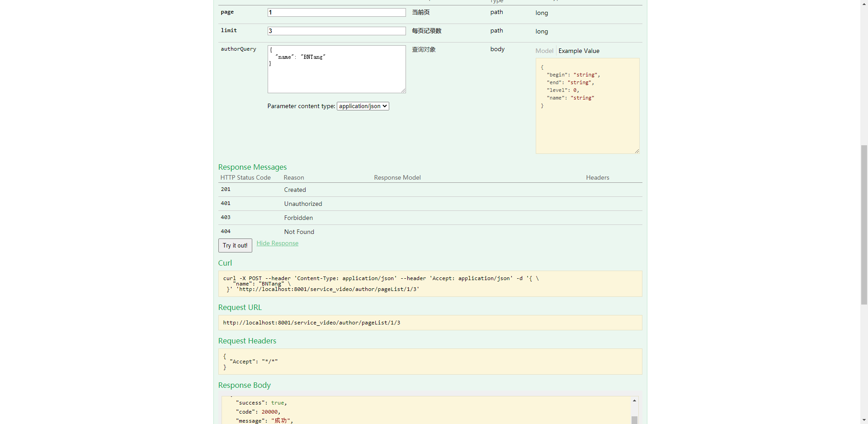Click the 401 status code cell
The image size is (868, 424).
(226, 204)
